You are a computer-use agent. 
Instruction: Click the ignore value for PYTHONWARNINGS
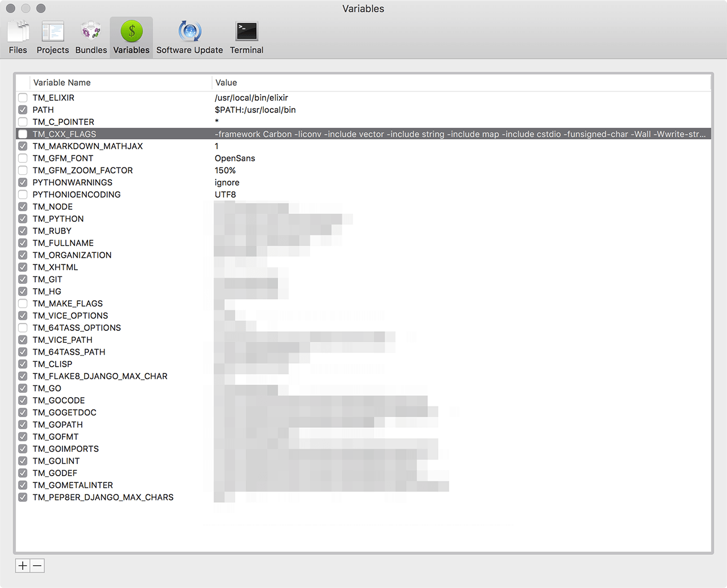pos(227,183)
